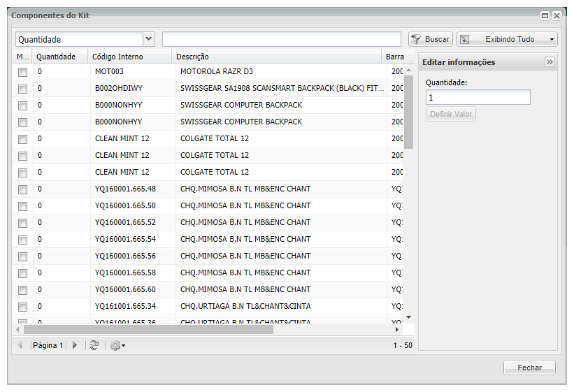Image resolution: width=574 pixels, height=392 pixels.
Task: Sort by Quantidade column header
Action: [x=60, y=57]
